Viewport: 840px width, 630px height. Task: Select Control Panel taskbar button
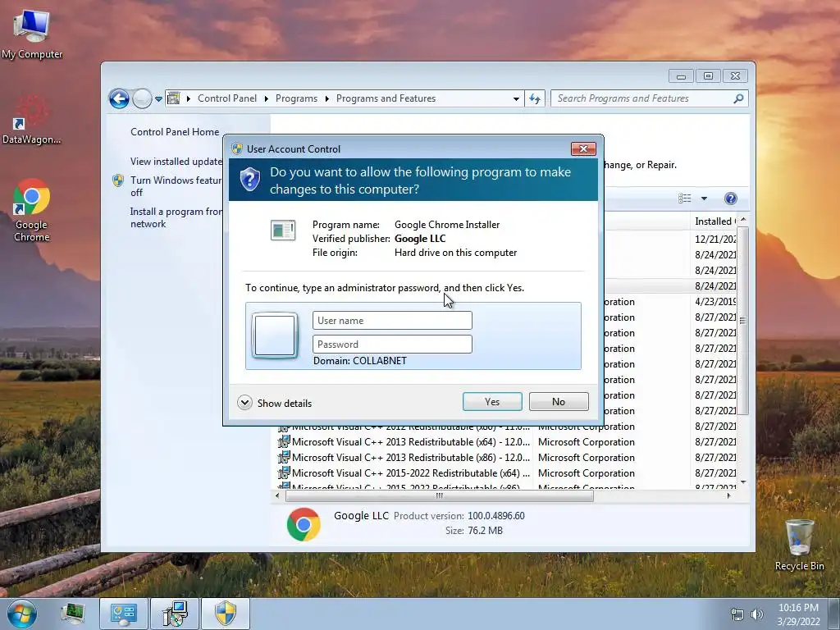[x=124, y=614]
